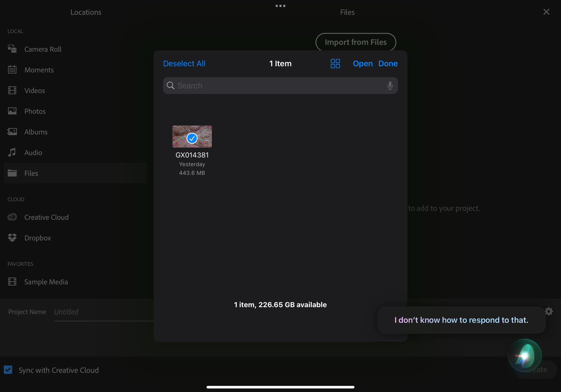Tap Done in the file picker

pos(388,63)
